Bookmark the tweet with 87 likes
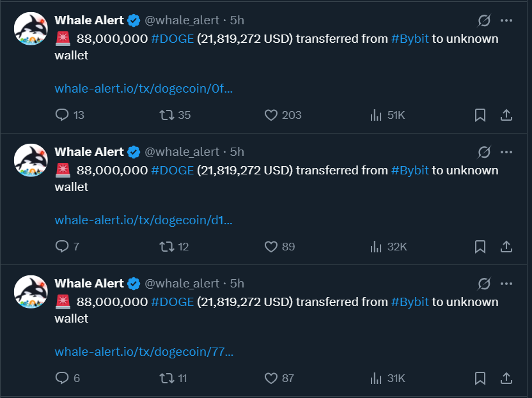Viewport: 532px width, 398px height. pyautogui.click(x=480, y=378)
